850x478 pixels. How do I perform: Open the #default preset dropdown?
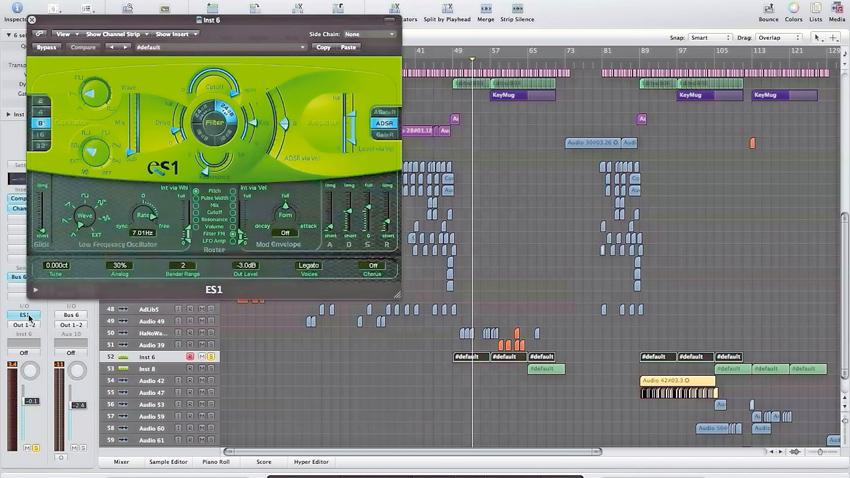point(221,47)
